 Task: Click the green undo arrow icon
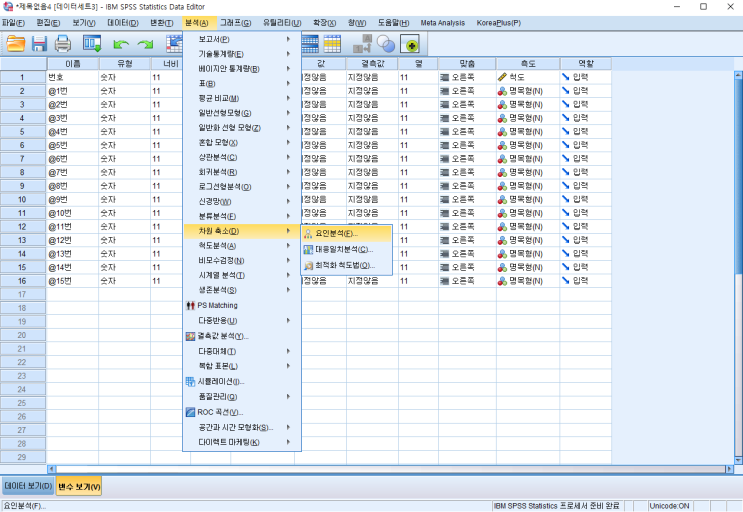pyautogui.click(x=121, y=45)
